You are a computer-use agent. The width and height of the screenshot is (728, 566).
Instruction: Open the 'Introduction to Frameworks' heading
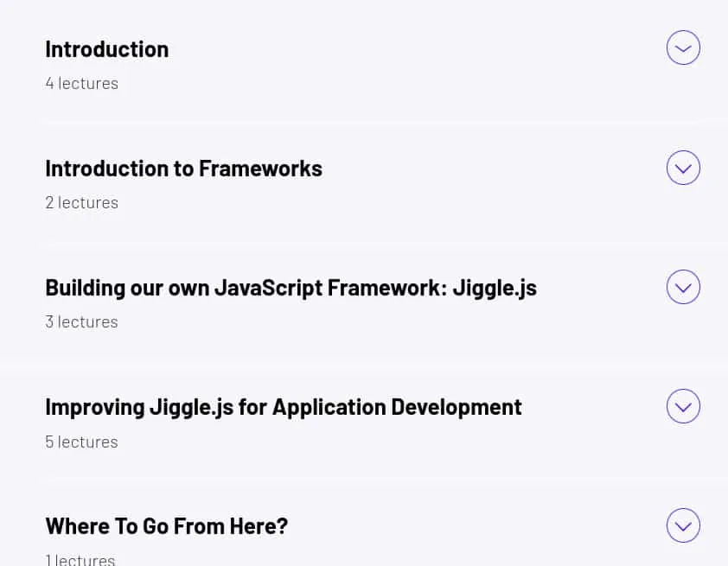pyautogui.click(x=184, y=169)
